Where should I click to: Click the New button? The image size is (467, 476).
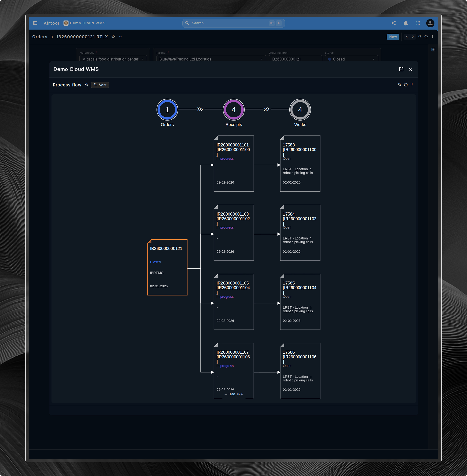pos(393,37)
